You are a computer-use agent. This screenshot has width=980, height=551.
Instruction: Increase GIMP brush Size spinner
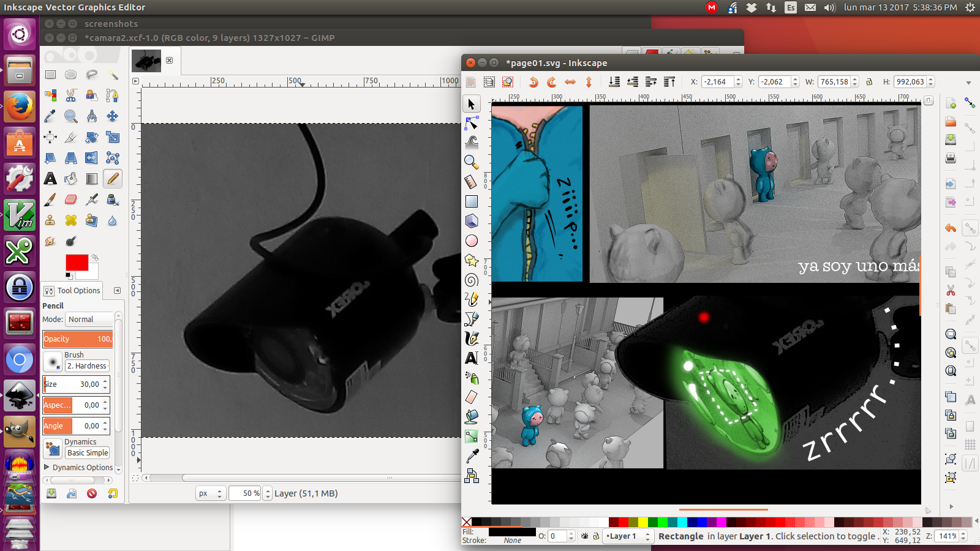(105, 381)
